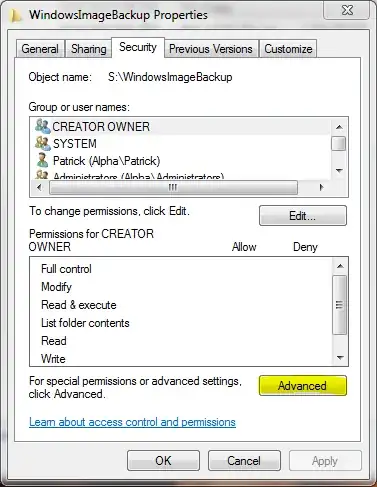Click right arrow of horizontal scrollbar
Screen dimensions: 377x487
point(321,187)
